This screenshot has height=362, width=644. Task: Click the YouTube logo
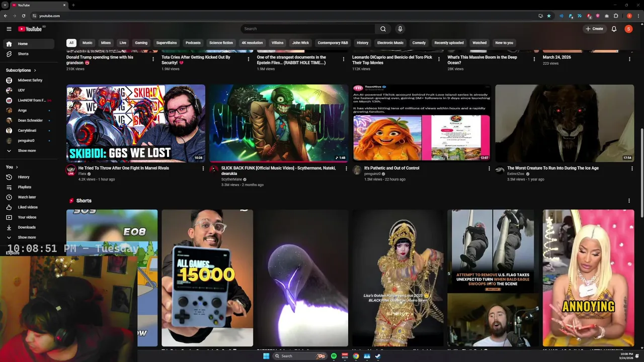(x=31, y=29)
